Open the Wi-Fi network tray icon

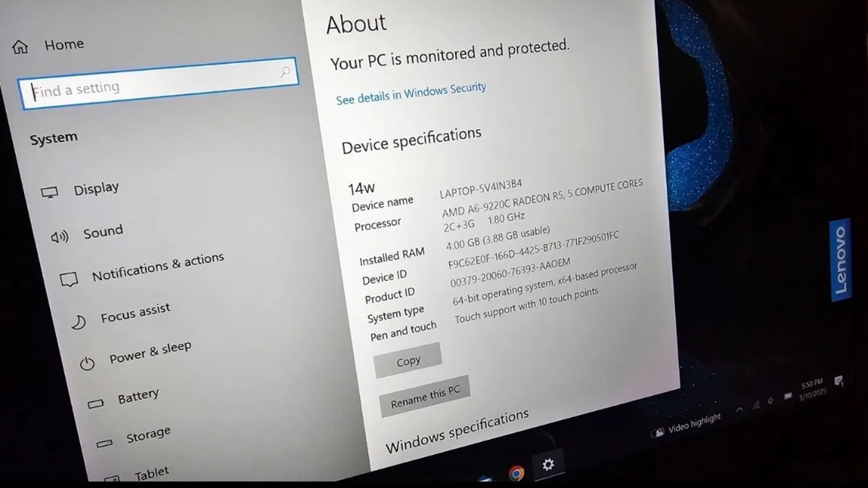click(x=756, y=403)
